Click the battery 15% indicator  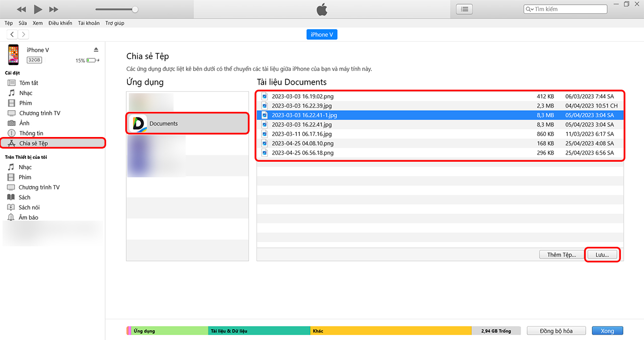[x=88, y=60]
